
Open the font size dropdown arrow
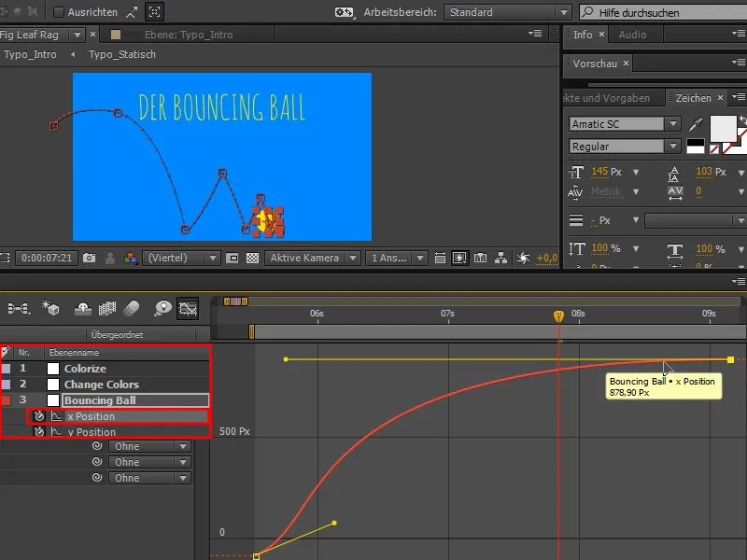click(636, 172)
